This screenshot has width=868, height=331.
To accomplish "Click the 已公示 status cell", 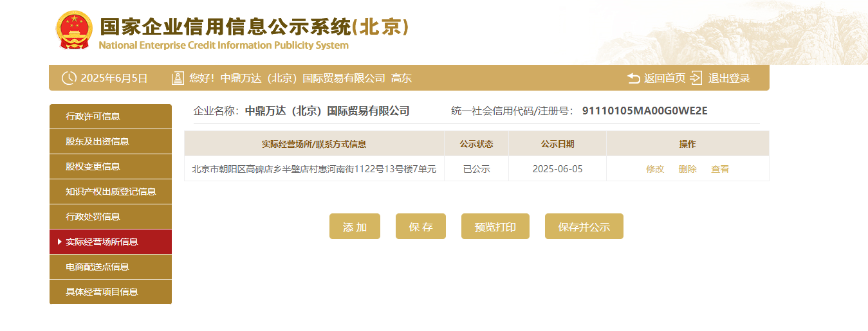I will (477, 169).
